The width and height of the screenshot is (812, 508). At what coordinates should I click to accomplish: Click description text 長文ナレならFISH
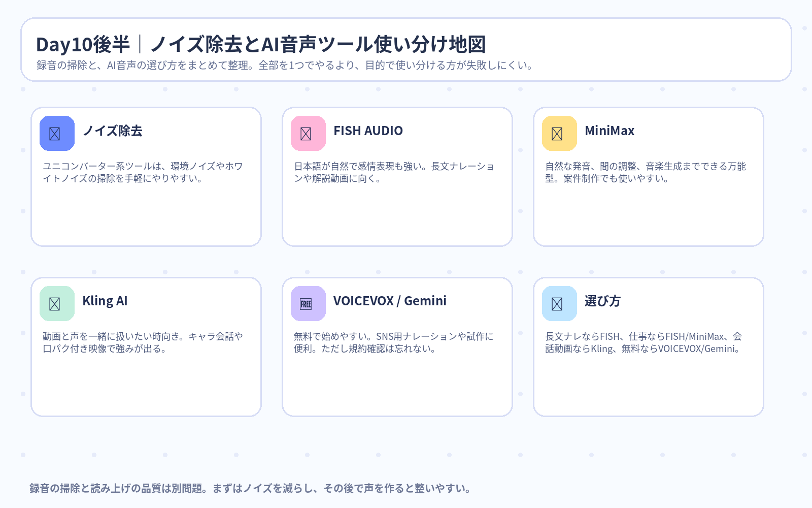pos(644,342)
